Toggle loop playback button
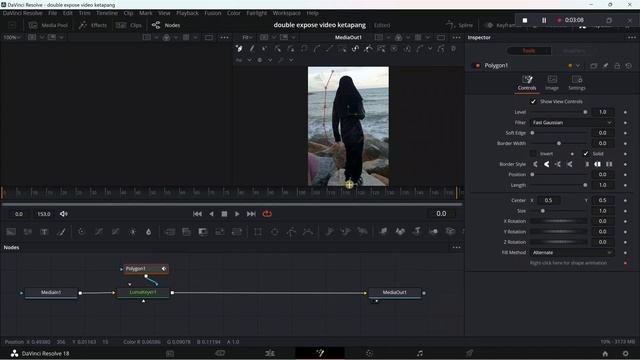 [267, 214]
